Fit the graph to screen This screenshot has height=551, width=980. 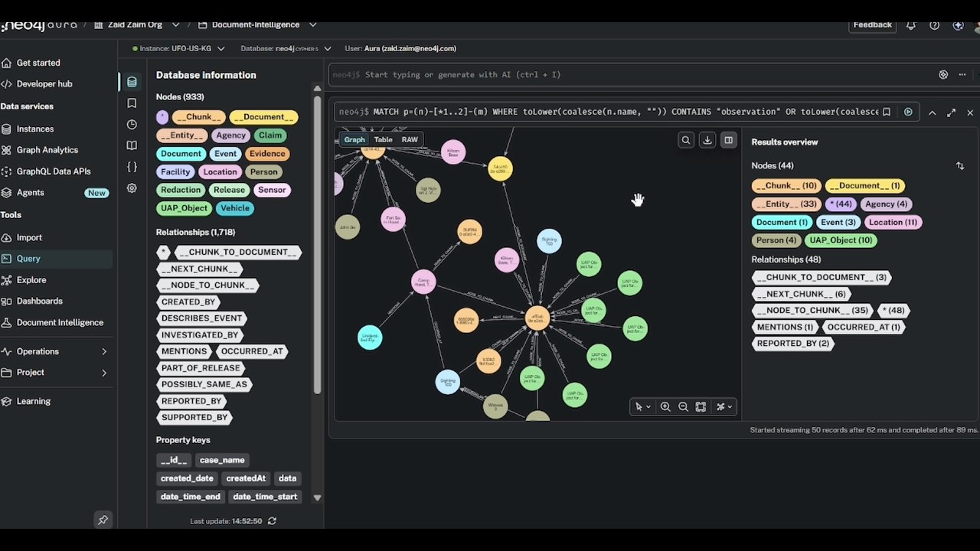pyautogui.click(x=701, y=407)
